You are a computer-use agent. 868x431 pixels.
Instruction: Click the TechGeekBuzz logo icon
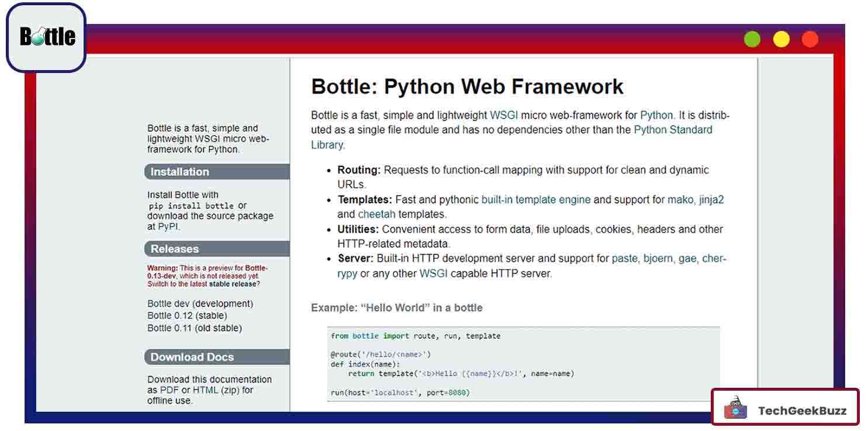click(x=735, y=410)
